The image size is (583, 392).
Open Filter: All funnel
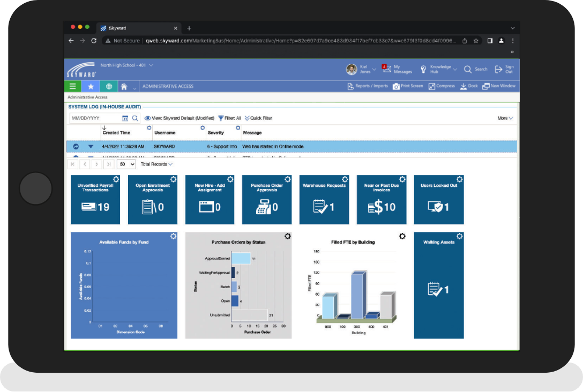point(229,118)
